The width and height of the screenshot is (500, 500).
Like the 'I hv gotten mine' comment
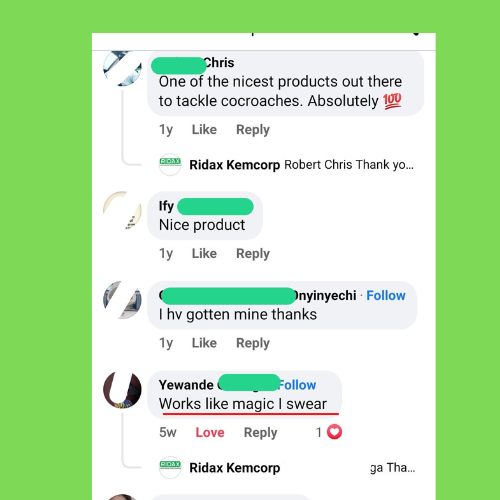tap(204, 343)
